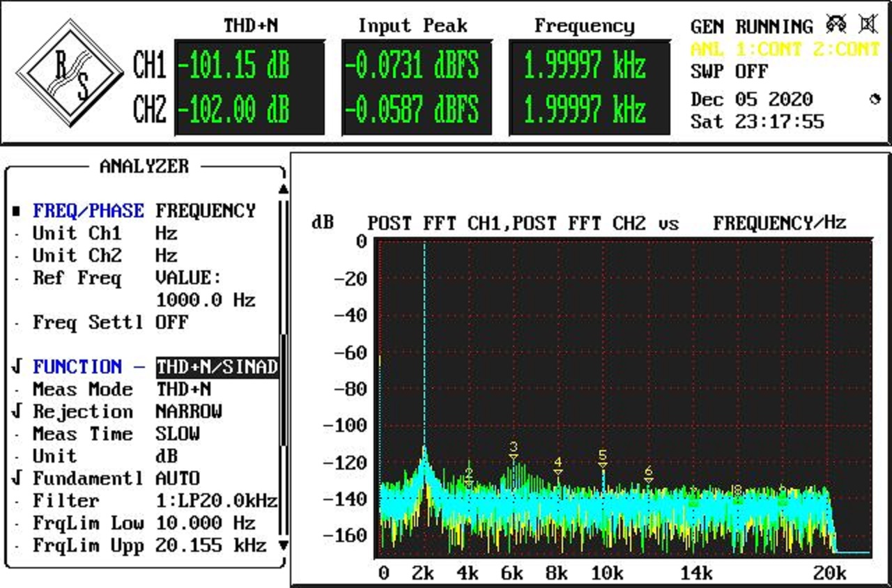Click CH1 Input Peak -0.0731 dBFS
Screen dimensions: 892x588
pos(412,66)
